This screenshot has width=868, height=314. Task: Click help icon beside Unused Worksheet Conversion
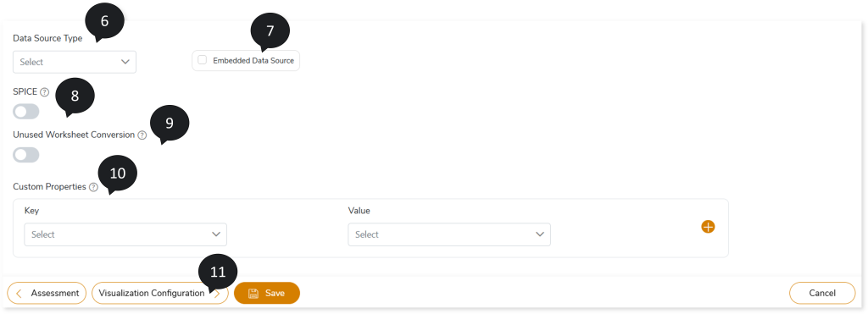coord(142,135)
